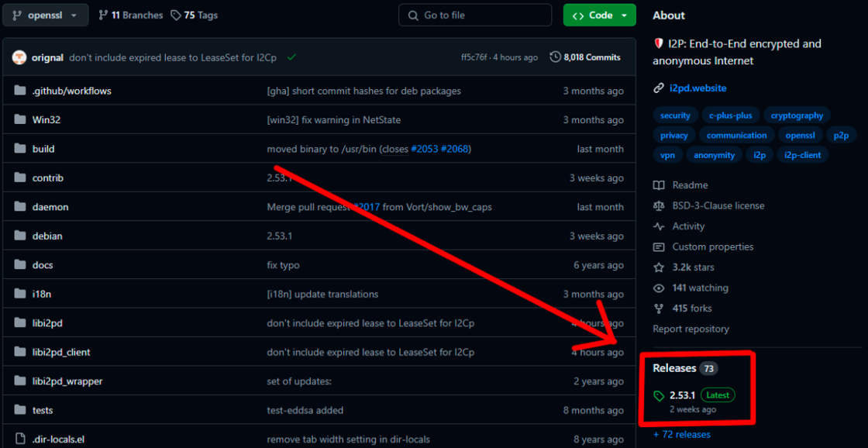Screen dimensions: 868x448
Task: Click the Activity pulse icon
Action: tap(659, 226)
